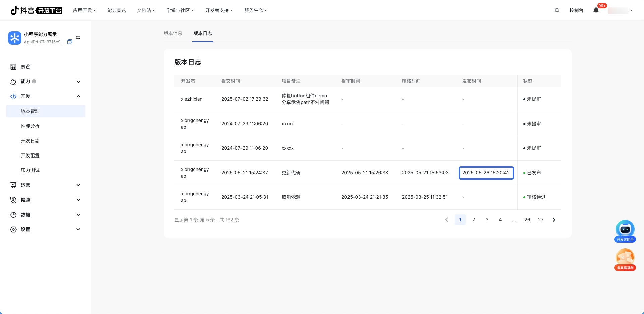Open the 总览 overview in sidebar
Screen dimensions: 644x314
[25, 67]
